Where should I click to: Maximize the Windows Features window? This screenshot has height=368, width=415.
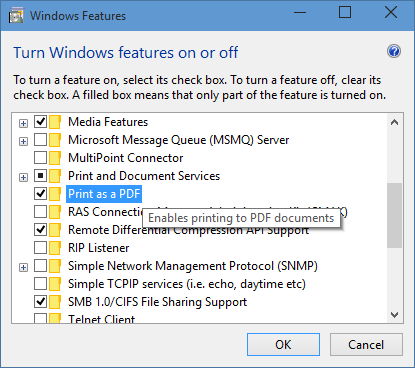click(x=345, y=13)
